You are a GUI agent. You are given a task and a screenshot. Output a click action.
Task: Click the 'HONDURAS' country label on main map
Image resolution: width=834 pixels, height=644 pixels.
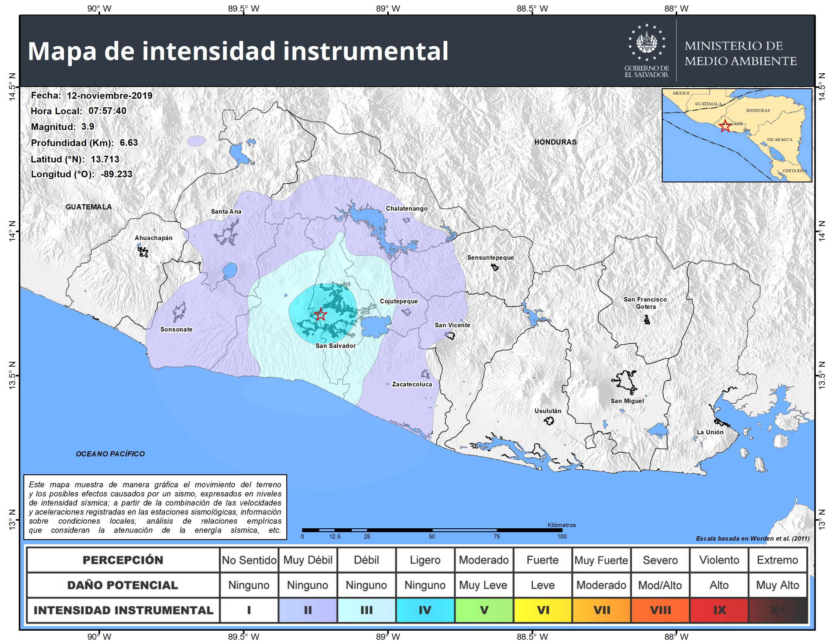pos(556,142)
